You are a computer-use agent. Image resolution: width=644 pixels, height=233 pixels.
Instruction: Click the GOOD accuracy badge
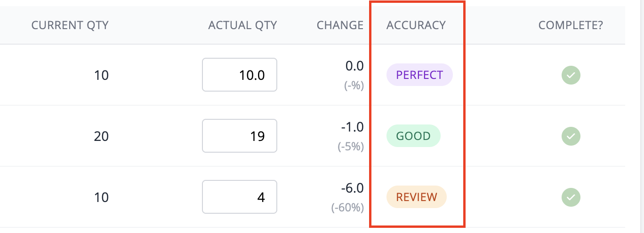coord(413,136)
